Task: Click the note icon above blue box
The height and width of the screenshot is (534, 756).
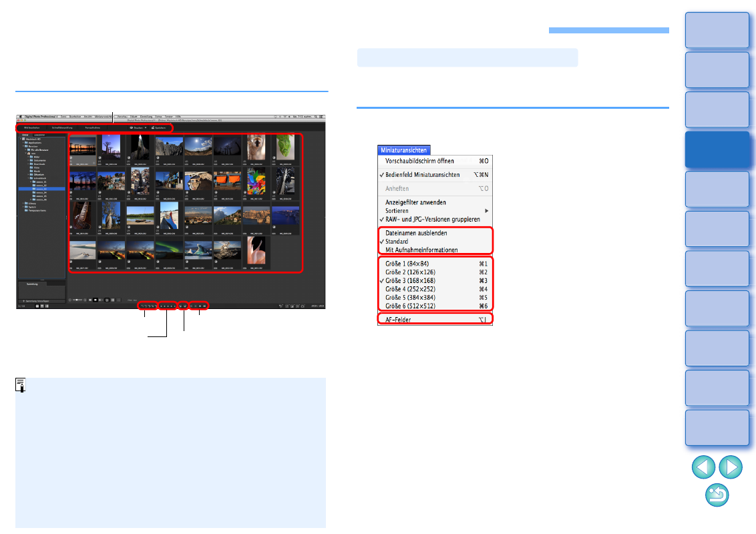Action: click(21, 385)
